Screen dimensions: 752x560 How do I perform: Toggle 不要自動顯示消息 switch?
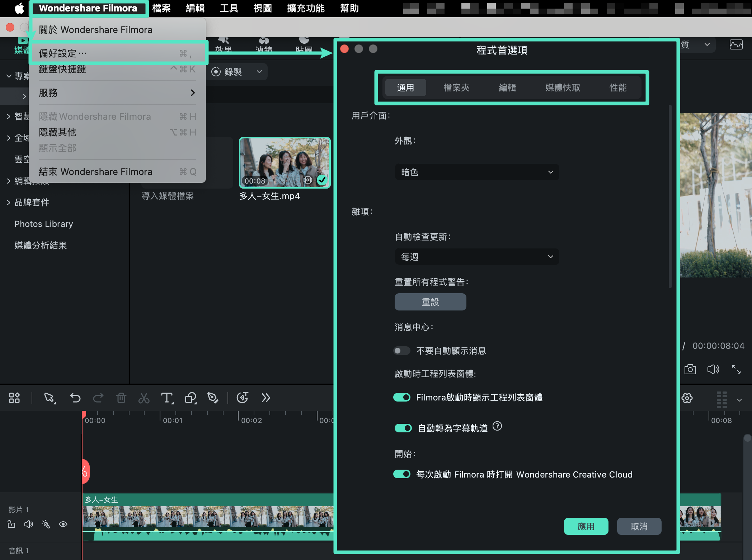[x=402, y=351]
